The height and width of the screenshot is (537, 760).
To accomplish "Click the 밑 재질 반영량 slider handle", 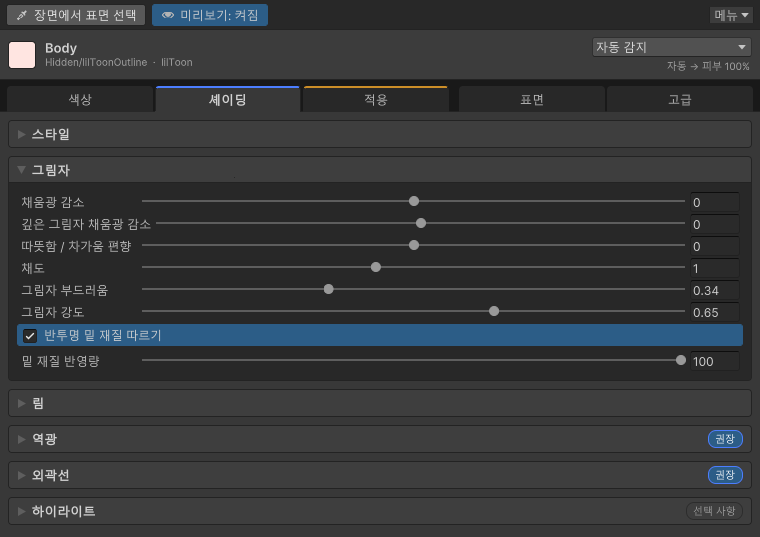I will point(681,360).
